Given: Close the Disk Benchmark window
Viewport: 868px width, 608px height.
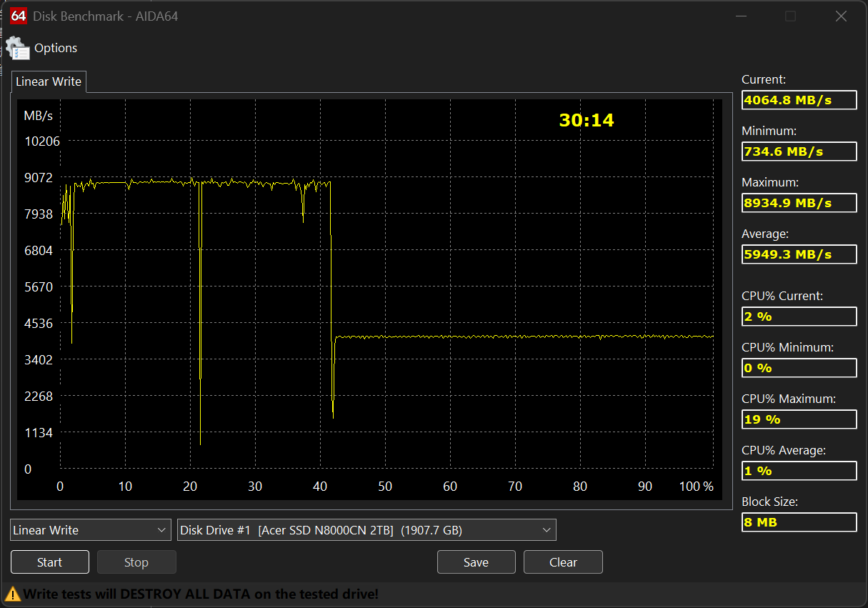Looking at the screenshot, I should coord(842,16).
